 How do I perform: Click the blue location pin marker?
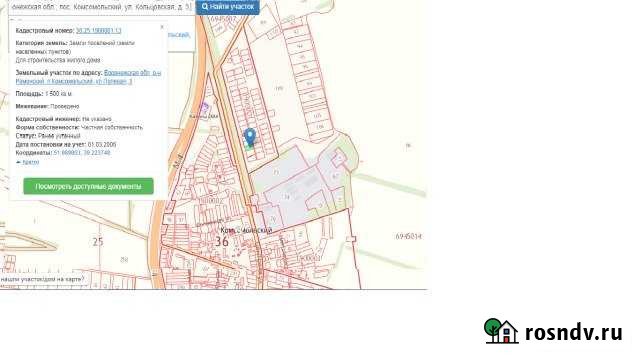tap(250, 137)
